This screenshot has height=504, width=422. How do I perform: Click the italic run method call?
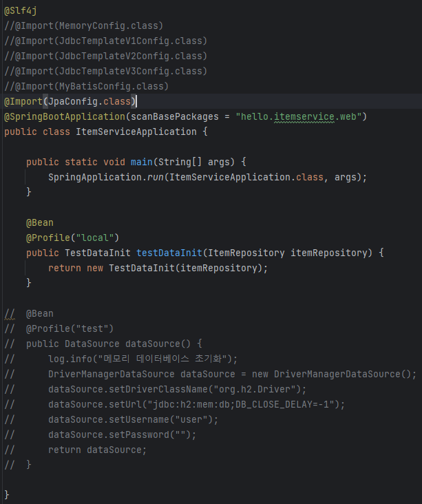[x=155, y=177]
